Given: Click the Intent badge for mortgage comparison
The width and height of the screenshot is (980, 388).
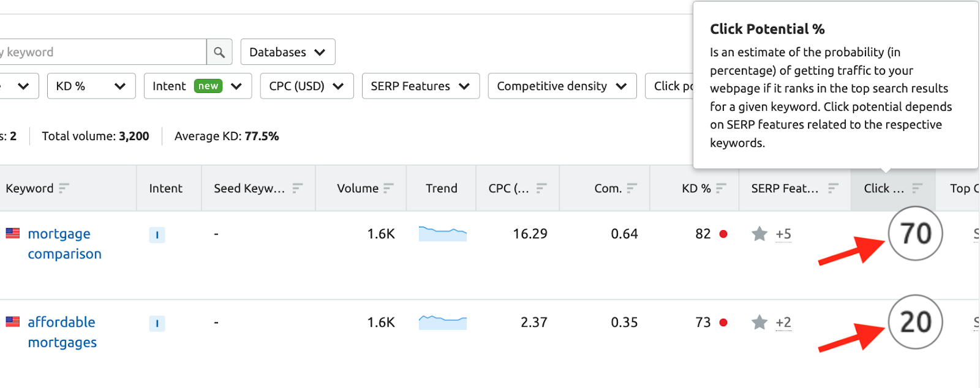Looking at the screenshot, I should pos(157,234).
